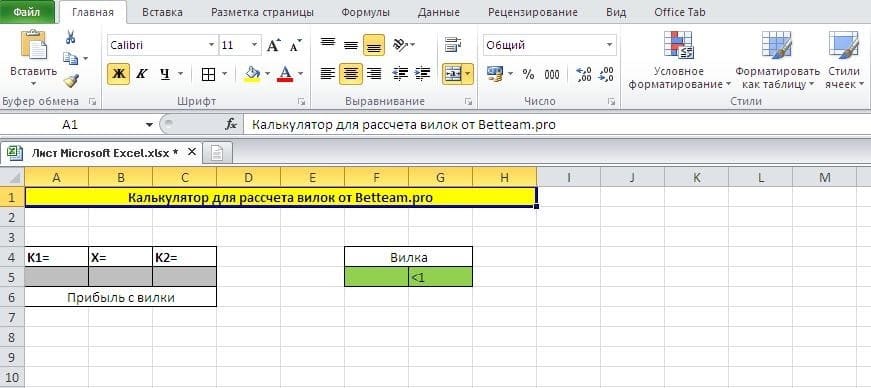Open the Файл tab

click(x=27, y=12)
